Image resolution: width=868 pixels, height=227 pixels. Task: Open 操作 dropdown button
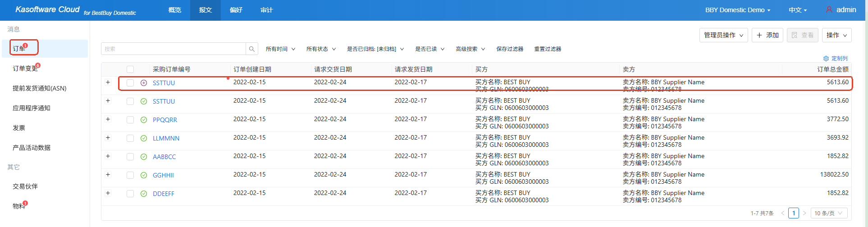point(837,35)
